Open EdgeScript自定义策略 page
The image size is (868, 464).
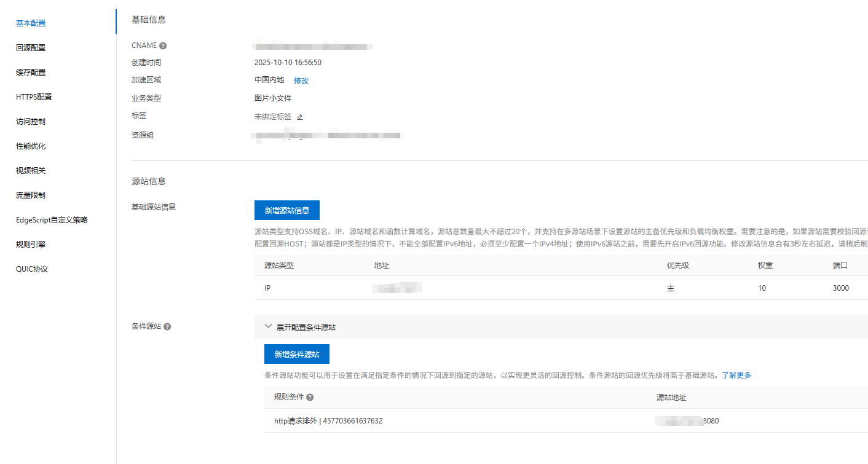click(x=52, y=220)
